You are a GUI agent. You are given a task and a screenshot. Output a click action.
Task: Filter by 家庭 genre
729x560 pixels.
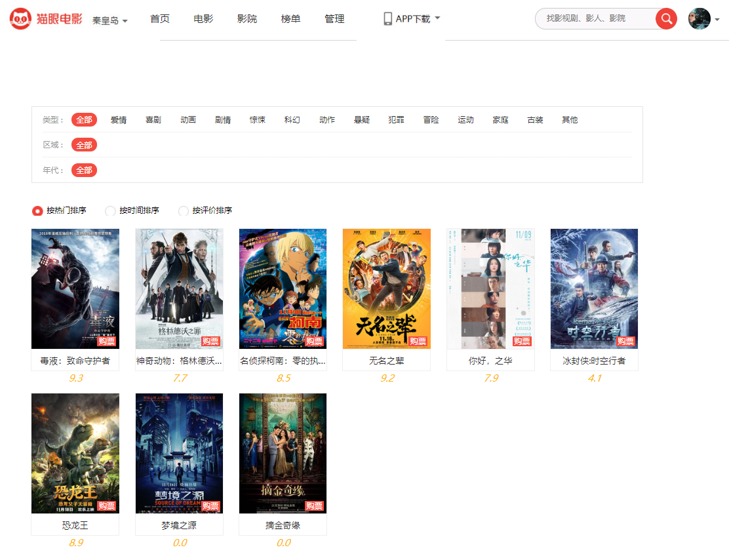(500, 120)
